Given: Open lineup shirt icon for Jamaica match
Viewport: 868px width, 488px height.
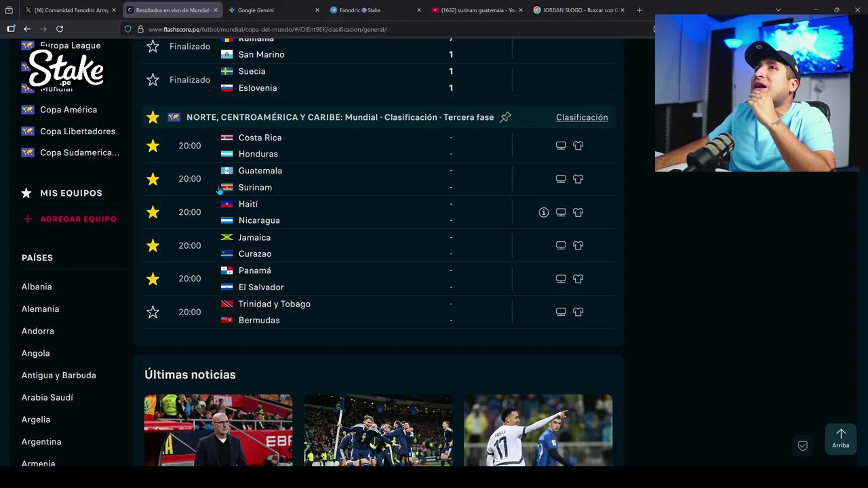Looking at the screenshot, I should (x=578, y=245).
